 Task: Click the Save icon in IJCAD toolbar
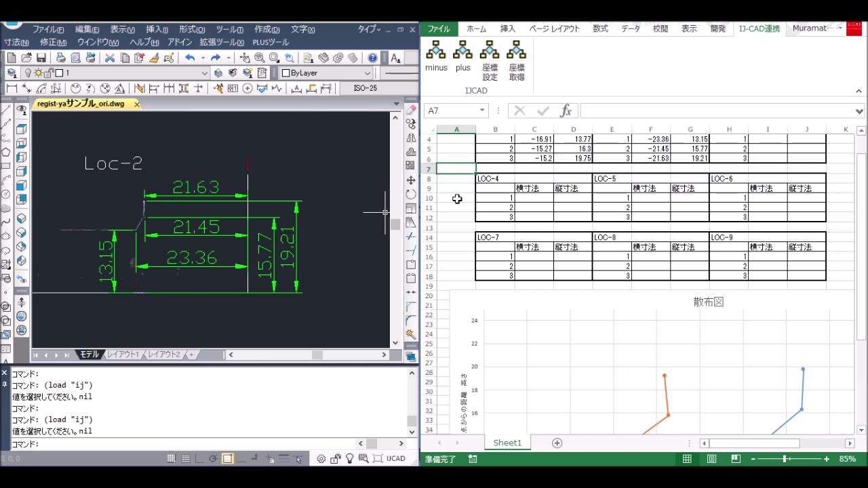41,58
